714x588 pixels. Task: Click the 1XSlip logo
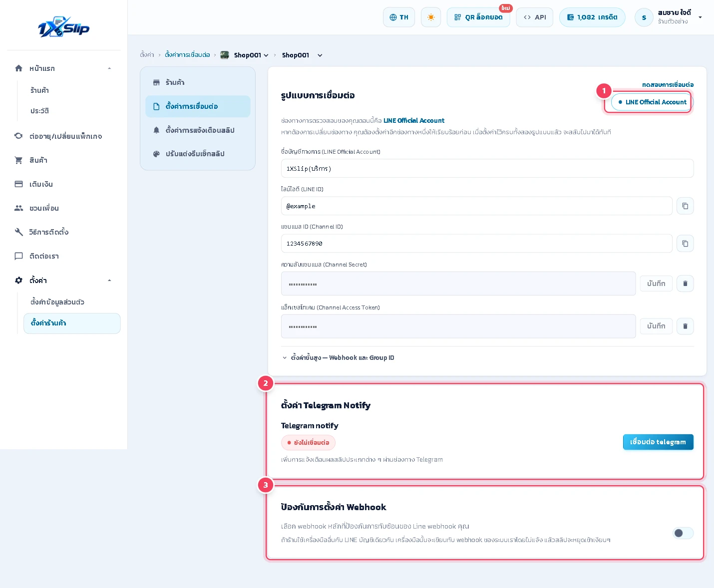(x=64, y=26)
